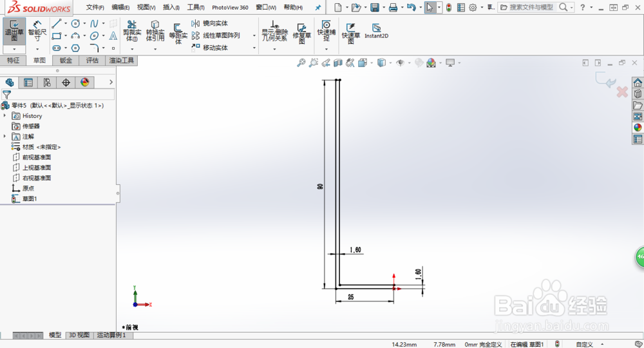Open dropdown under Quick Snaps
Viewport: 644px width, 348px height.
coord(326,50)
